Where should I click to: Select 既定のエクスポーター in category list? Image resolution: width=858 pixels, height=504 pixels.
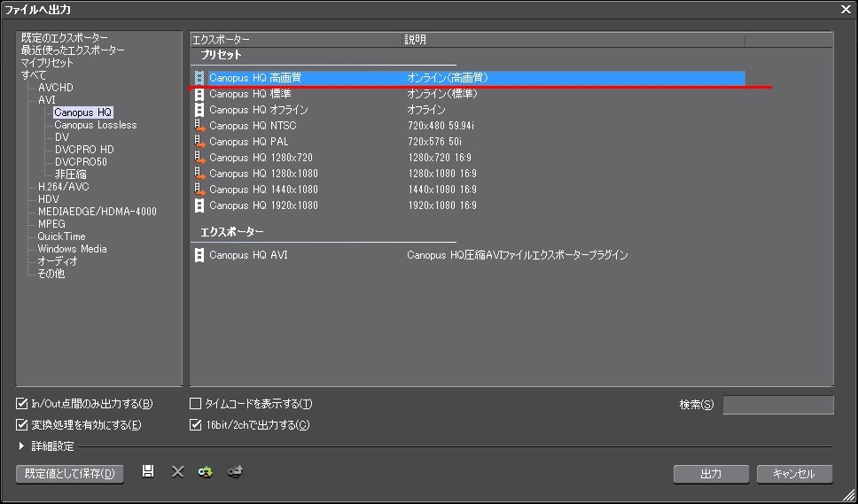tap(64, 38)
